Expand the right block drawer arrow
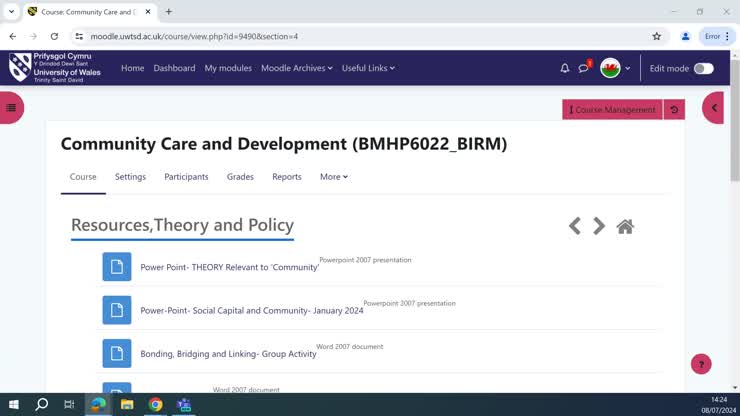Viewport: 740px width, 416px height. 714,108
